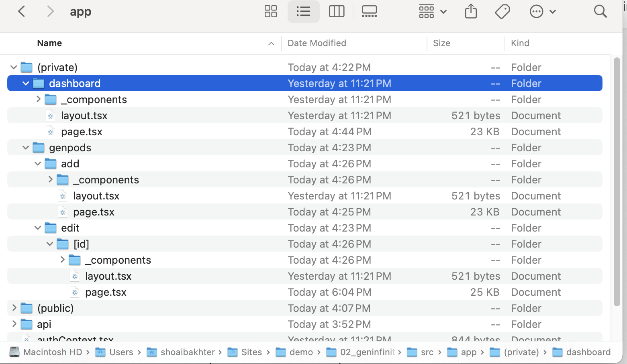Switch to column view
The width and height of the screenshot is (627, 364).
[336, 11]
